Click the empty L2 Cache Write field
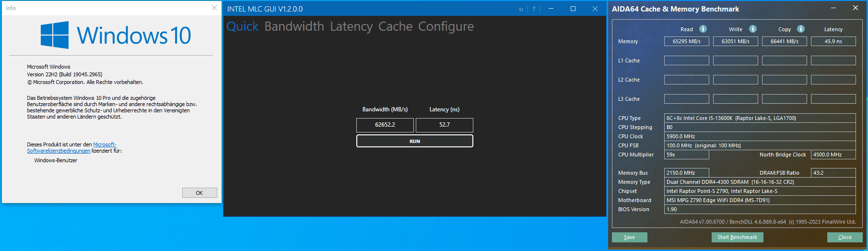 click(736, 80)
